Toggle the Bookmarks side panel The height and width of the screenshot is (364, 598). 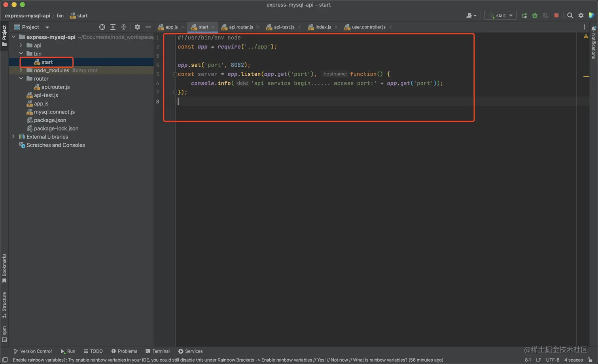click(4, 268)
